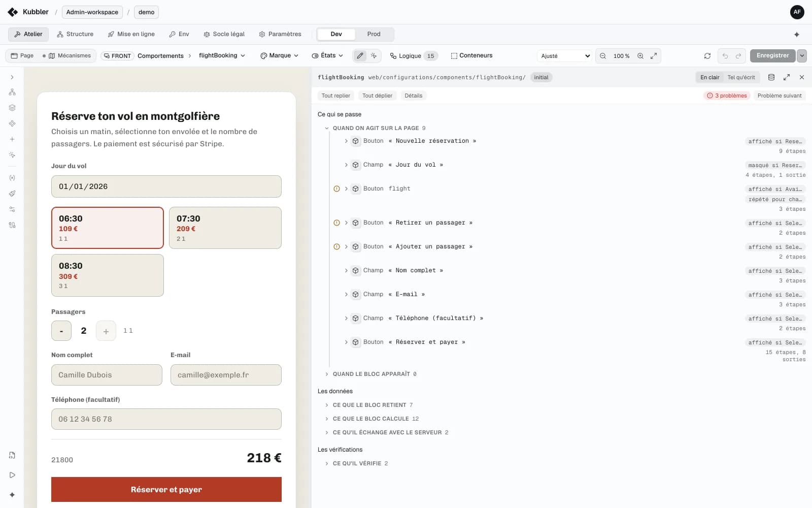The image size is (812, 508).
Task: Click the sparkle interact mode icon
Action: 374,56
